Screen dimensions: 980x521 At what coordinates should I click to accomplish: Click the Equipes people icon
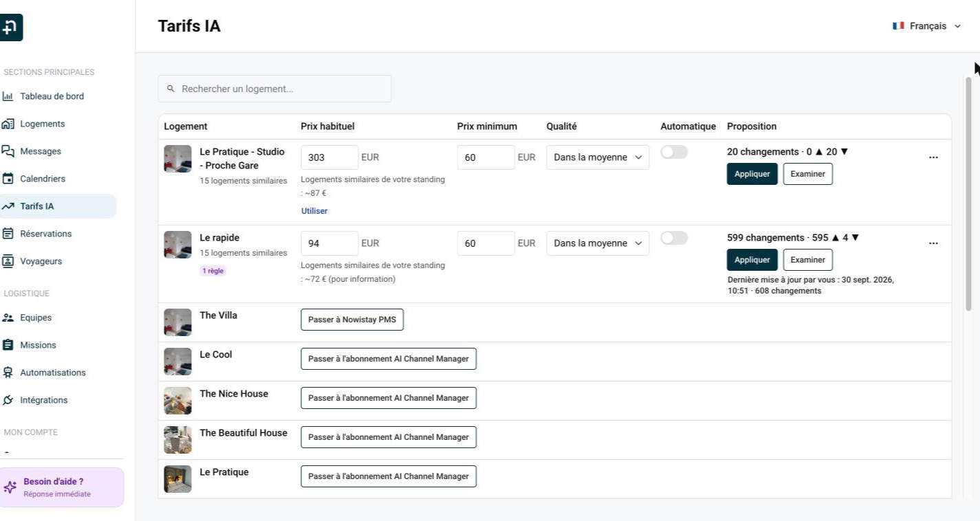click(x=8, y=318)
